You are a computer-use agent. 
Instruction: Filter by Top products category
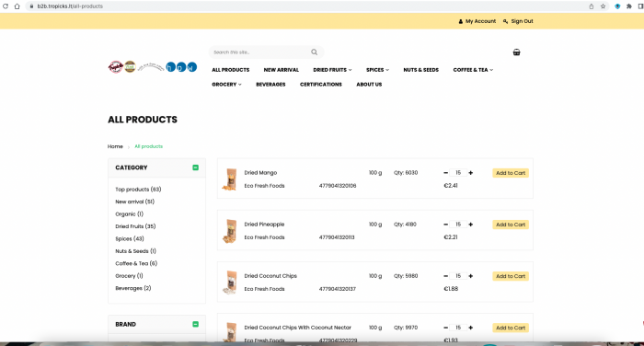click(x=138, y=190)
